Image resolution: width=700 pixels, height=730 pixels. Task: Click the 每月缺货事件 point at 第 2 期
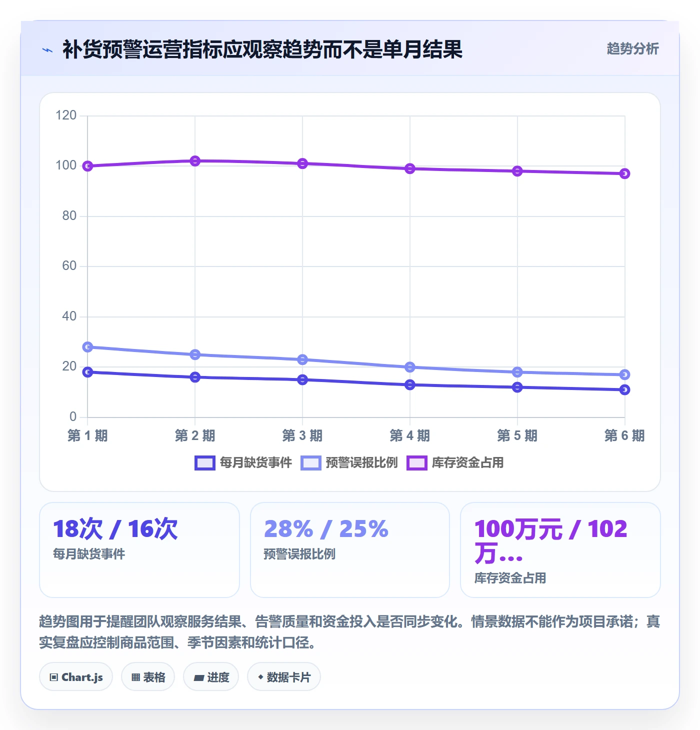click(195, 377)
